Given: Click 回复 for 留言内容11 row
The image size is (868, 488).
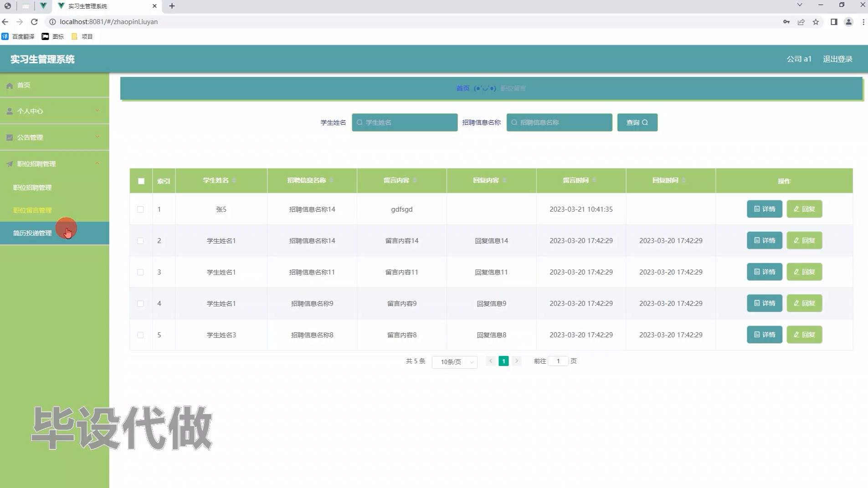Looking at the screenshot, I should [804, 272].
